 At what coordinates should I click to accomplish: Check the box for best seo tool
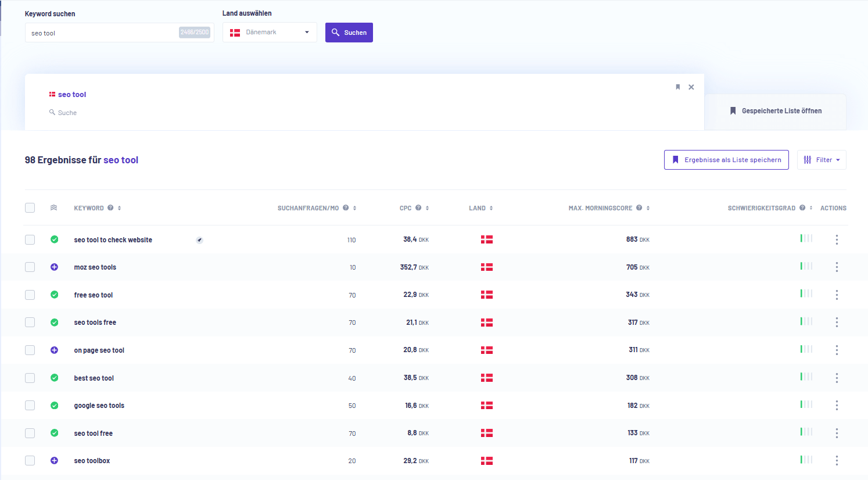point(30,378)
